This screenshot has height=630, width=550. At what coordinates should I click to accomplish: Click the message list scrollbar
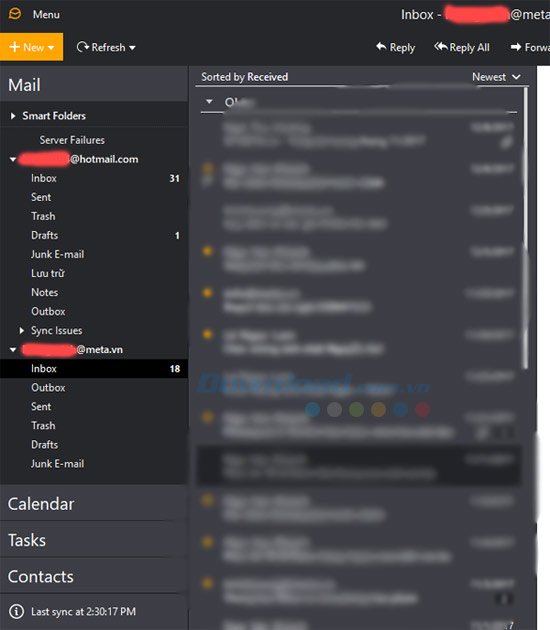point(525,228)
